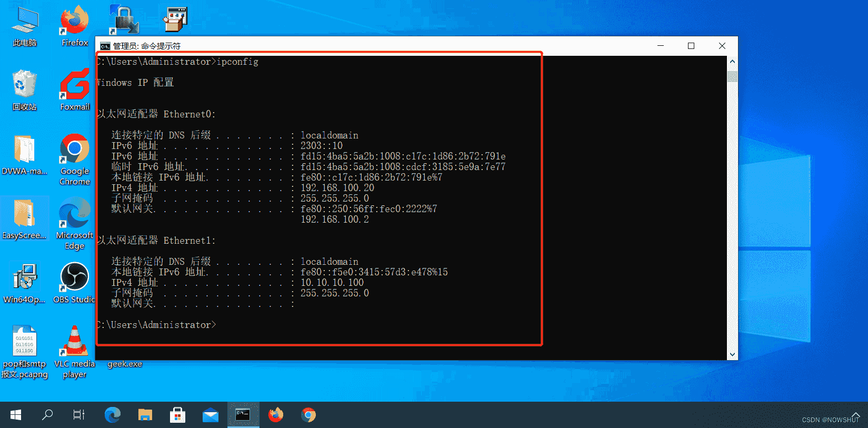Open Firefox from the taskbar
The width and height of the screenshot is (868, 428).
(276, 415)
